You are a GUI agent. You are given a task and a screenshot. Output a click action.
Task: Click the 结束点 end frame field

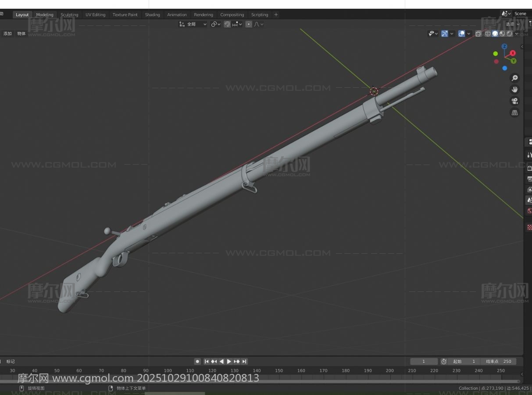[x=499, y=362]
